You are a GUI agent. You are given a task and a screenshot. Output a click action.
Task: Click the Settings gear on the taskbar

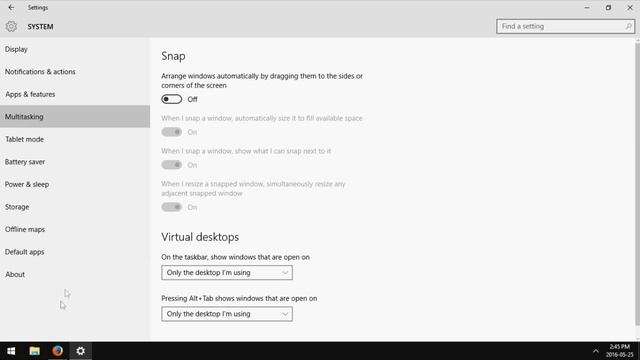point(80,351)
